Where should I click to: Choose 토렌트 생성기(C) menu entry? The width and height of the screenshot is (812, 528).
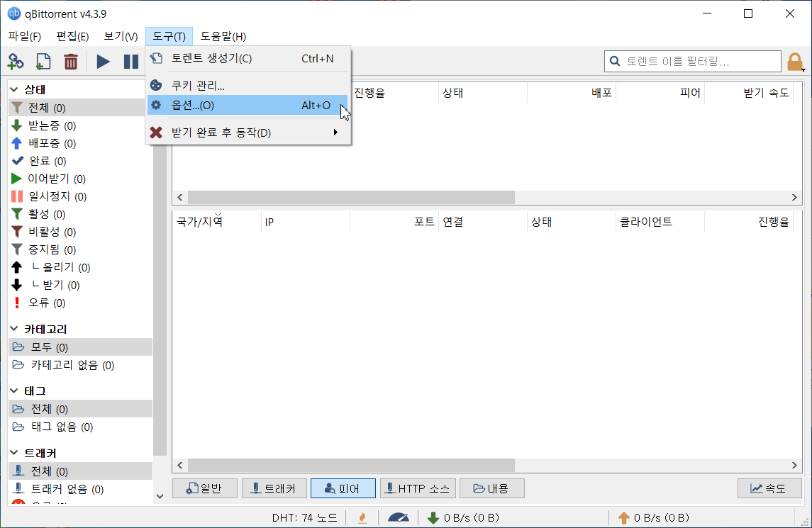point(248,59)
